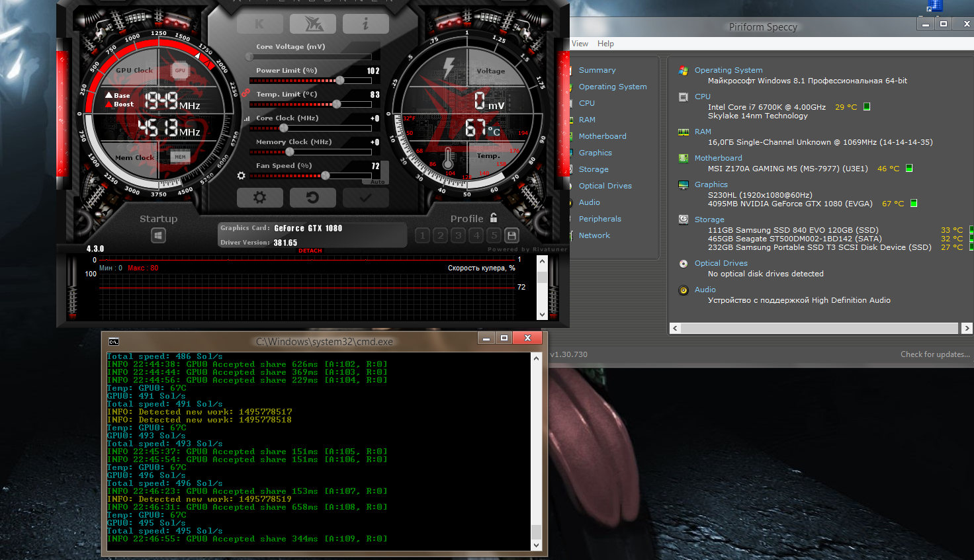Viewport: 974px width, 560px height.
Task: Click the green indicator beside Motherboard 46 °C
Action: click(909, 168)
